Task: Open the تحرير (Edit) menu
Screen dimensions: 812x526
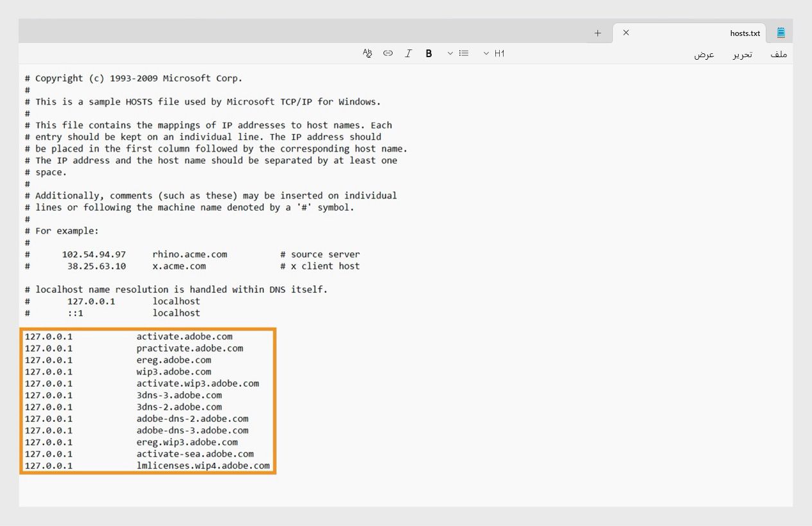Action: pyautogui.click(x=743, y=55)
